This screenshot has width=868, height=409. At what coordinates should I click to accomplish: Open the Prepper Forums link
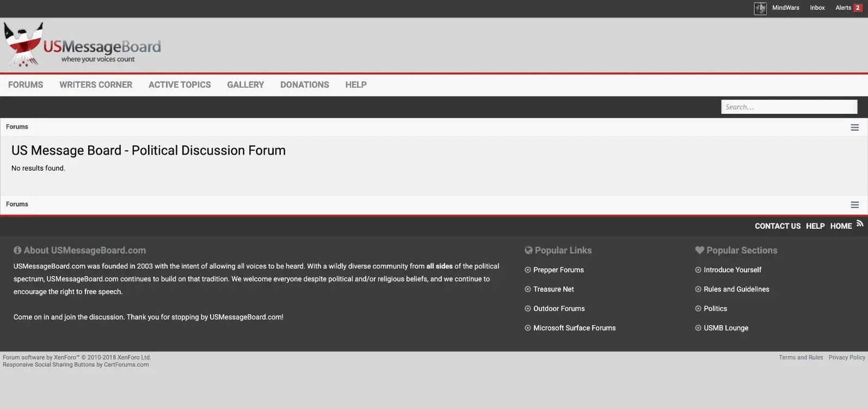tap(558, 270)
